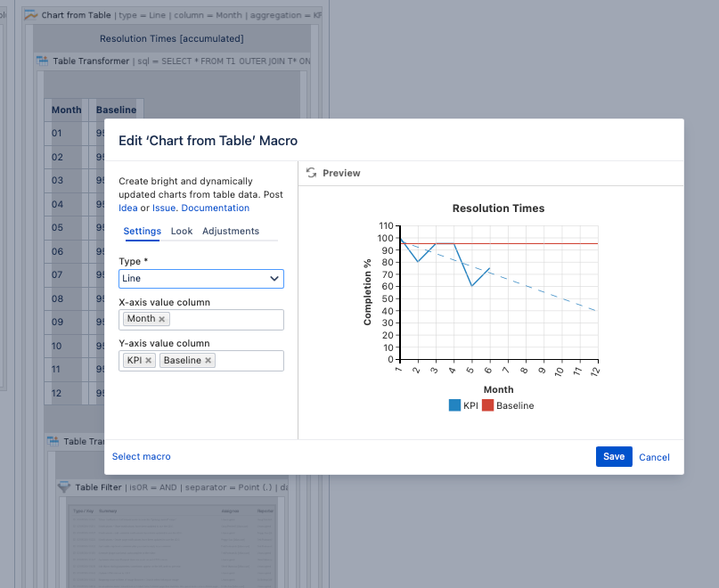Toggle the KPI blue legend swatch
This screenshot has width=719, height=588.
(x=454, y=405)
